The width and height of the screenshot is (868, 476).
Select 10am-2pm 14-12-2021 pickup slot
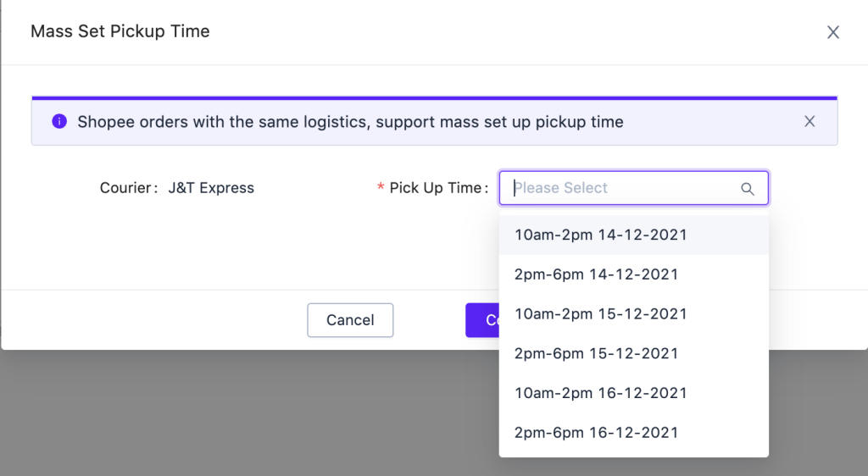[x=633, y=235]
